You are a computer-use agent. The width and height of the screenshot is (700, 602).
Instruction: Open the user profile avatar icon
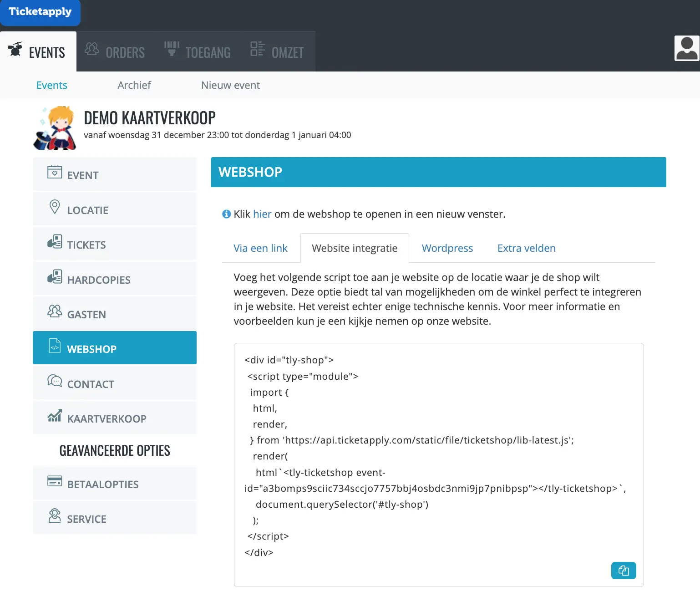pos(686,48)
